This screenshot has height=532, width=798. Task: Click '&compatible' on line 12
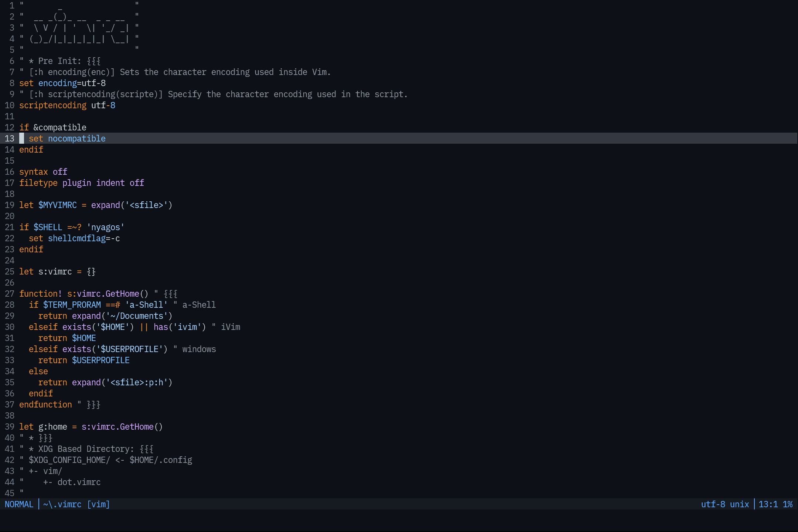pos(60,127)
